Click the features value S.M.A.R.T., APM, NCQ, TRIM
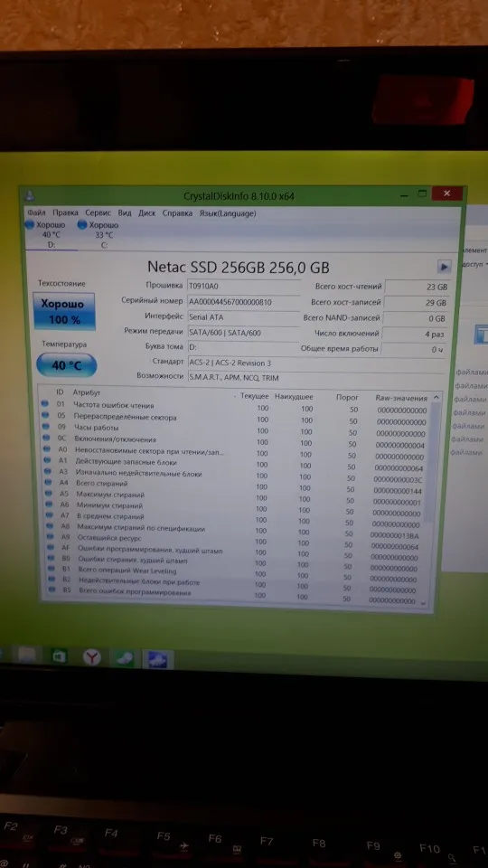This screenshot has height=868, width=488. 315,378
